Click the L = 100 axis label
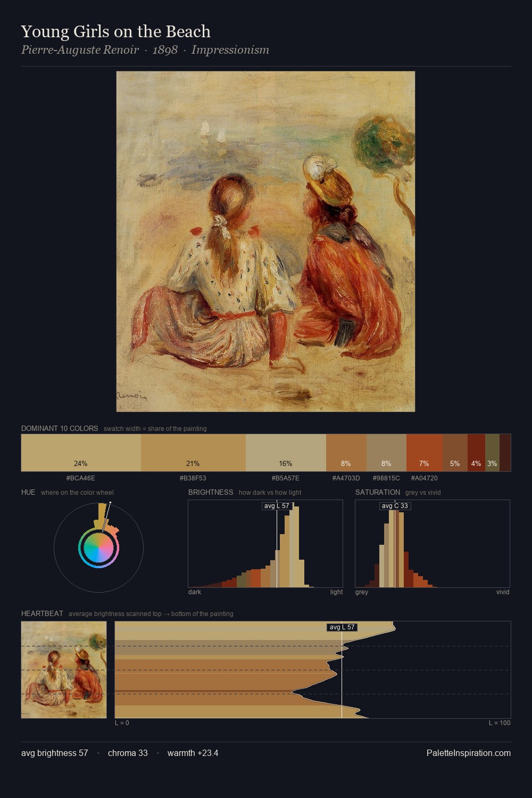This screenshot has width=532, height=798. (x=500, y=723)
